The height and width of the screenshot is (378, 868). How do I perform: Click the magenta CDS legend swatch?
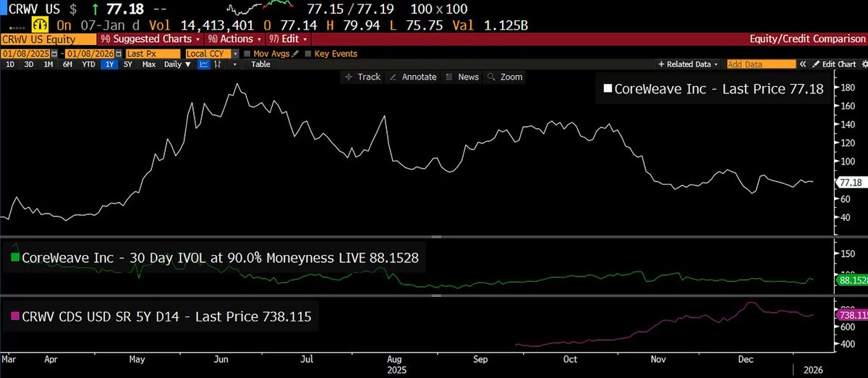[13, 316]
